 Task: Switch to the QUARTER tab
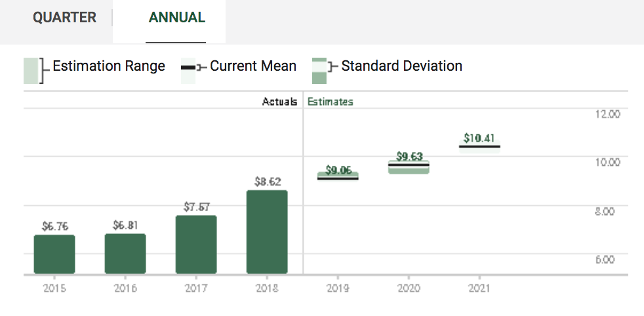64,18
